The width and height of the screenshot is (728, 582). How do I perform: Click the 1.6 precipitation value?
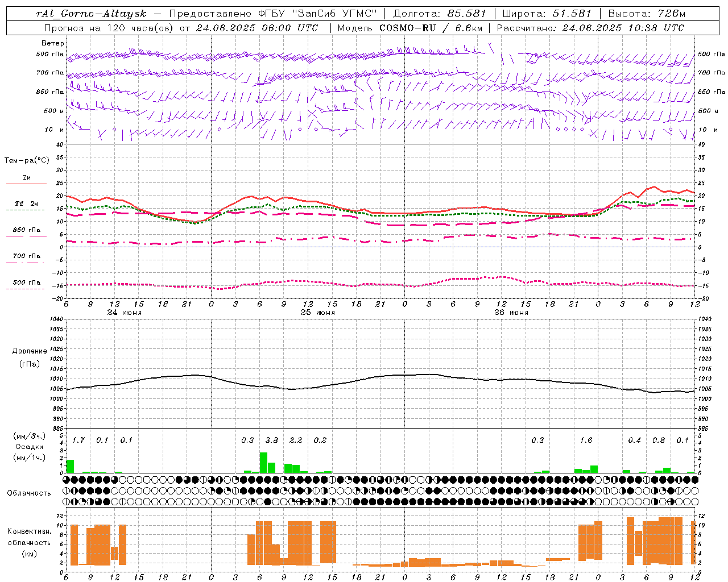click(586, 440)
